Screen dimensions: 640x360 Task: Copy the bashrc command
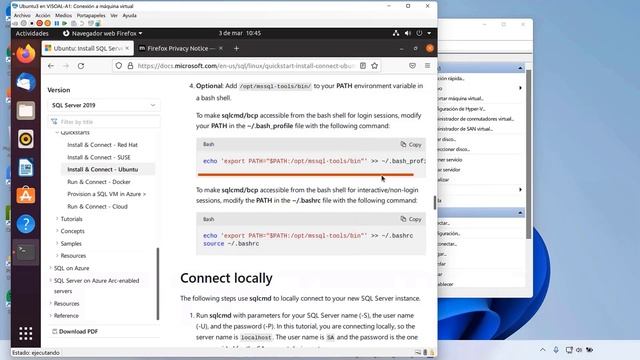click(x=411, y=219)
